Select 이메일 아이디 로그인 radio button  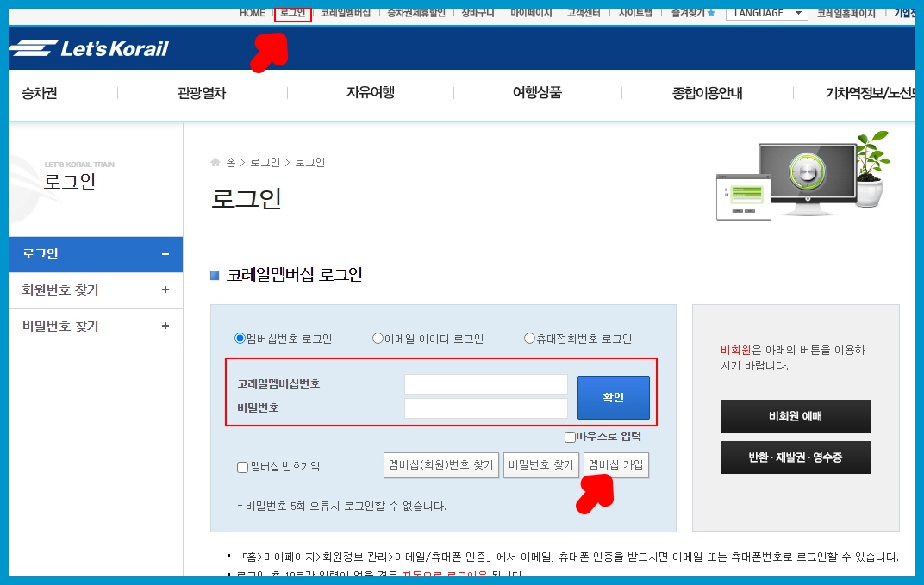tap(378, 339)
